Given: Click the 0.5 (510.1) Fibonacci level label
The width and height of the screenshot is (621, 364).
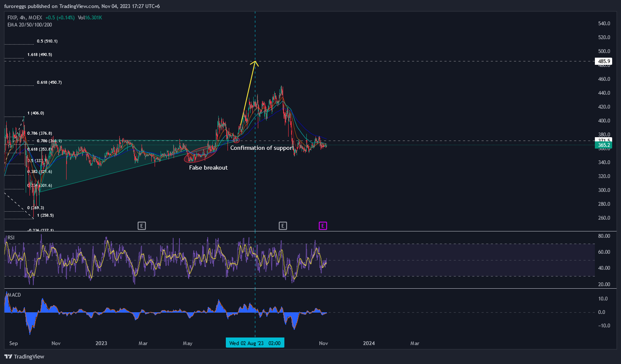Looking at the screenshot, I should pos(47,41).
